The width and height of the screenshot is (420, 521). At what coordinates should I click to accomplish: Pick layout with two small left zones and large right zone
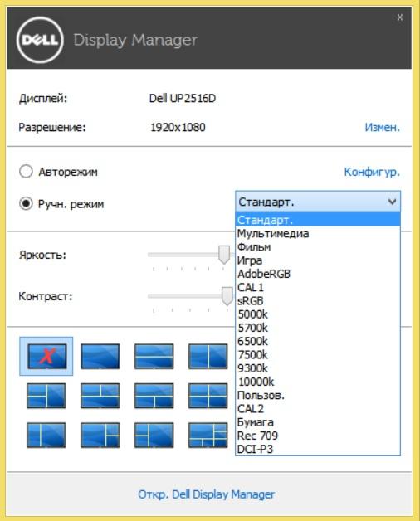(x=154, y=435)
